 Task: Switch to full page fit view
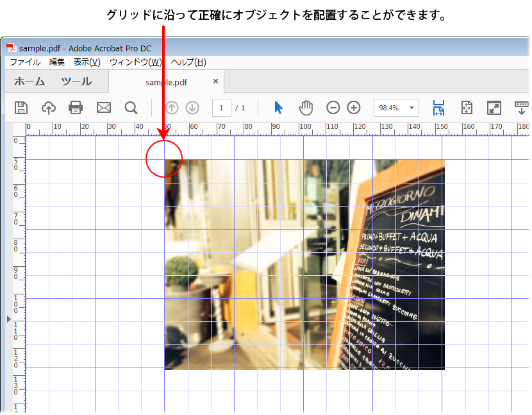tap(467, 107)
